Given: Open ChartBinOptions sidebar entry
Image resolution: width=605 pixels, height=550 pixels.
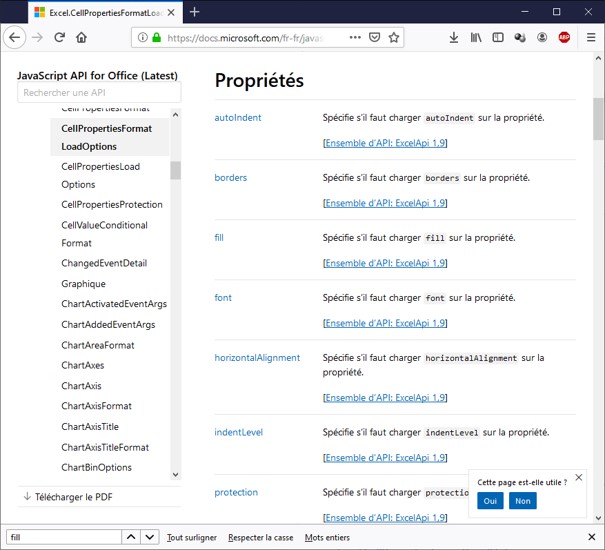Looking at the screenshot, I should point(96,467).
